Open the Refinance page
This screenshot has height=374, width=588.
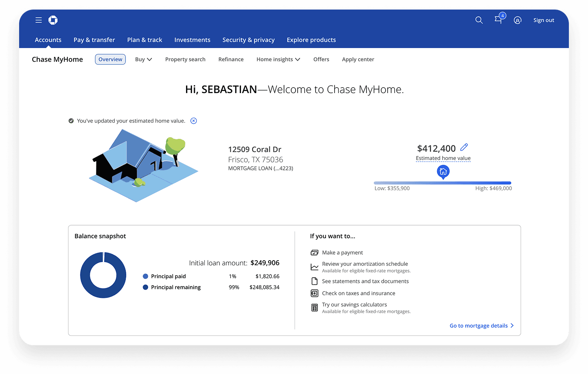231,59
